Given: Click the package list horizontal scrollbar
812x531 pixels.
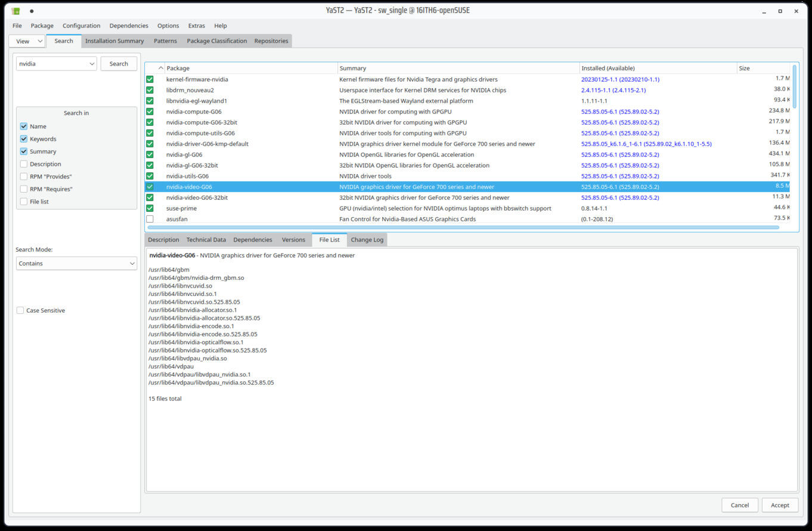Looking at the screenshot, I should pos(463,227).
